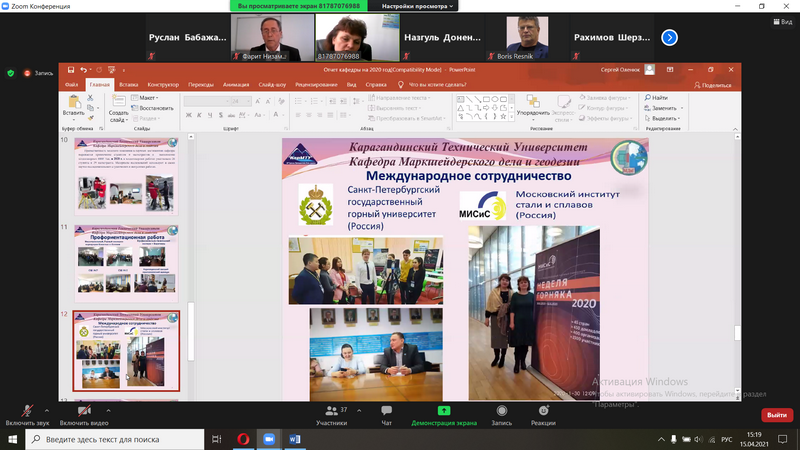Click the Найти search icon
Image resolution: width=800 pixels, height=450 pixels.
click(647, 97)
